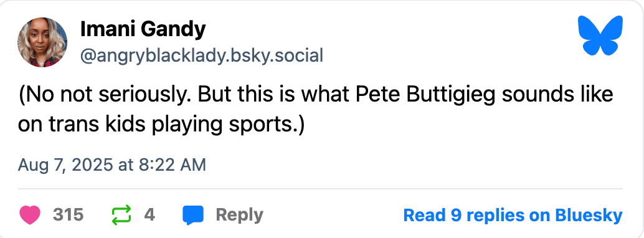Open Read 9 replies on Bluesky link

coord(513,215)
